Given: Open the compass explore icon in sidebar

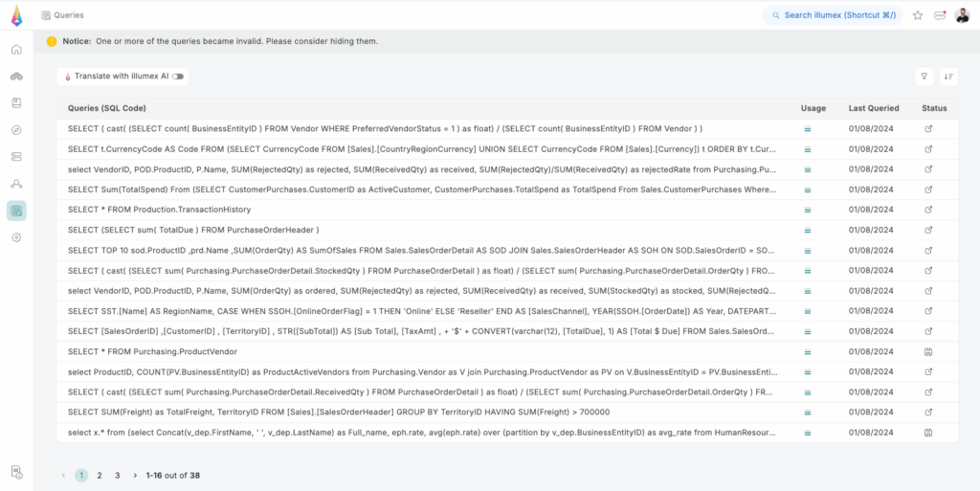Looking at the screenshot, I should [16, 130].
